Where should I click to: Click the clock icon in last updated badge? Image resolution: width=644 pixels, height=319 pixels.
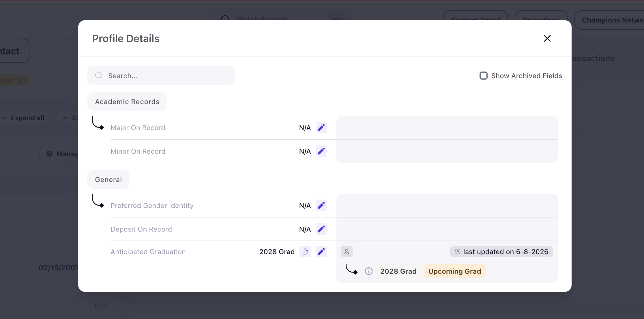457,252
